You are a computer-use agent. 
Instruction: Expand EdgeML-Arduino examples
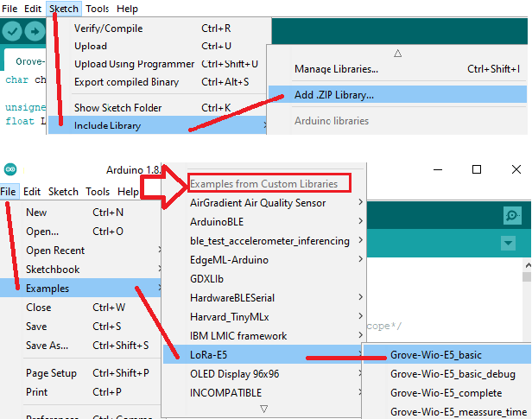pyautogui.click(x=263, y=260)
